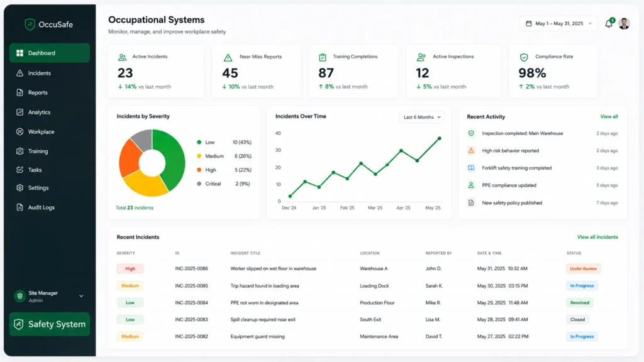
Task: Click the Reports document icon in sidebar
Action: click(x=19, y=92)
